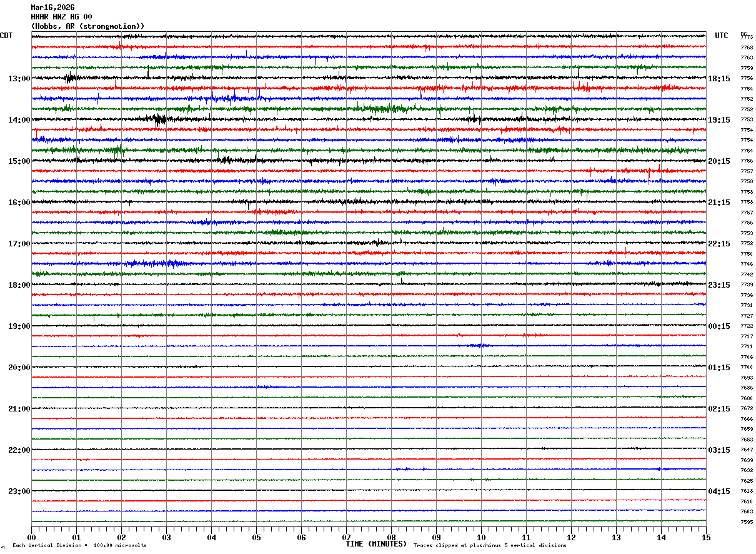Image resolution: width=756 pixels, height=554 pixels.
Task: Click the '14:00' CDT time label
Action: point(19,120)
